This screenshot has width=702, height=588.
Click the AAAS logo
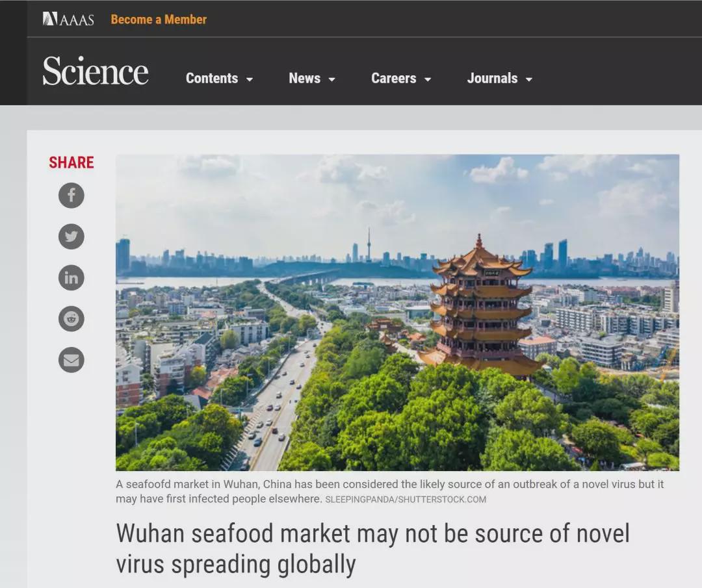point(68,19)
